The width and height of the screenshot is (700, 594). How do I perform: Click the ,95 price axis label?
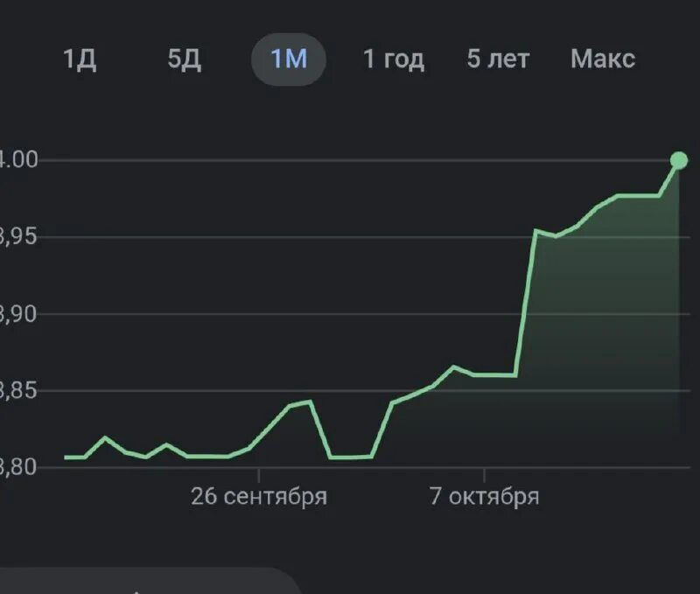tap(17, 236)
